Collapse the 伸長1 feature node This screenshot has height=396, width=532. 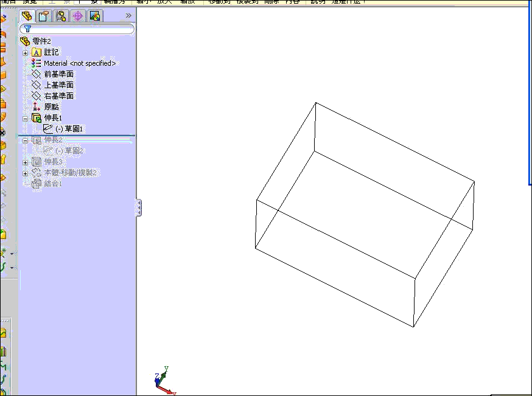click(25, 119)
